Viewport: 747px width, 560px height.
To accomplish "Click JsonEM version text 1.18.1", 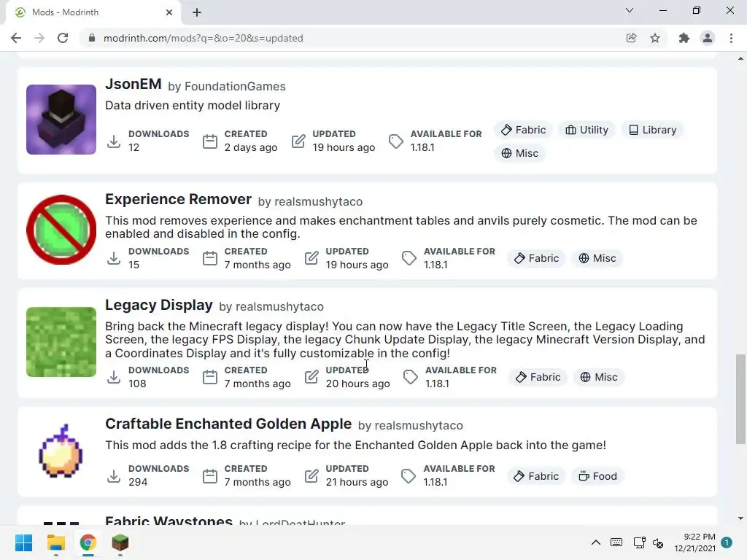I will pyautogui.click(x=422, y=147).
